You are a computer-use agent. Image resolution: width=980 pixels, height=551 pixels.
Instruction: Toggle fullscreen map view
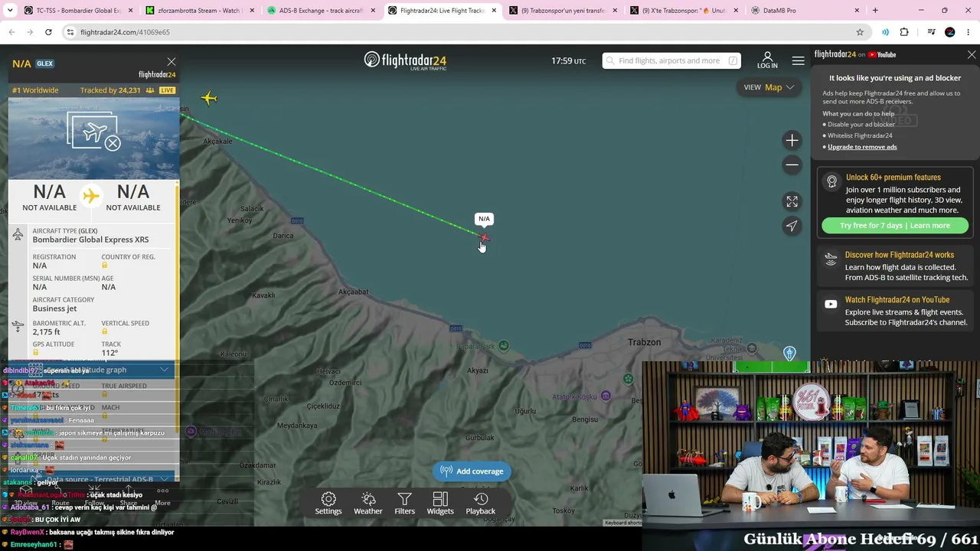[792, 201]
